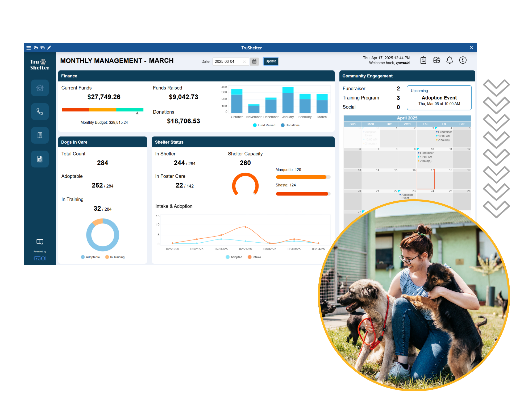
Task: Click the stacked-windows icon in title bar
Action: point(43,48)
